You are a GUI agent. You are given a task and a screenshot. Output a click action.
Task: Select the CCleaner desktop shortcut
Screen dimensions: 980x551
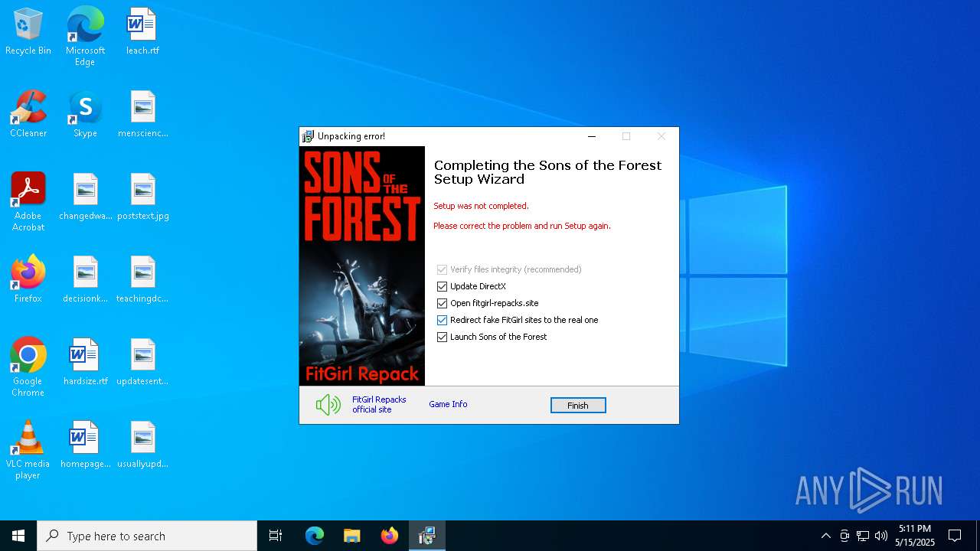28,114
